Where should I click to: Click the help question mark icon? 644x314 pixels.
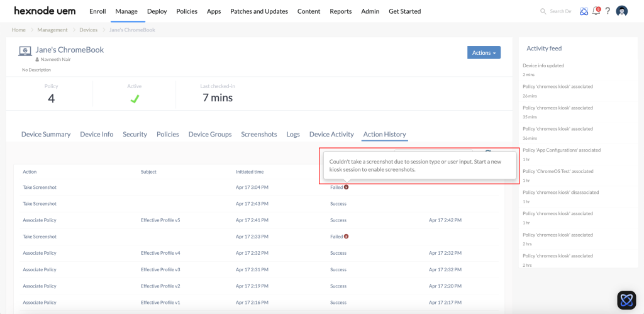click(608, 11)
